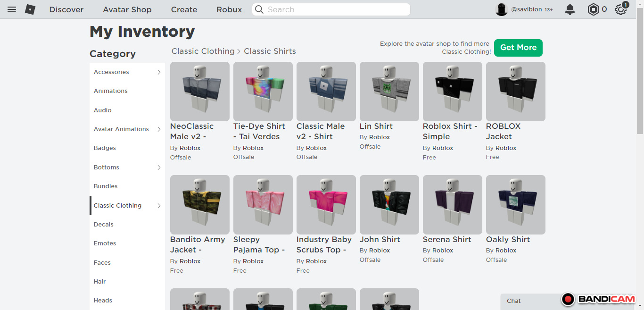Open the Tie-Dye Shirt item link
Viewport: 644px width, 310px height.
(x=259, y=131)
